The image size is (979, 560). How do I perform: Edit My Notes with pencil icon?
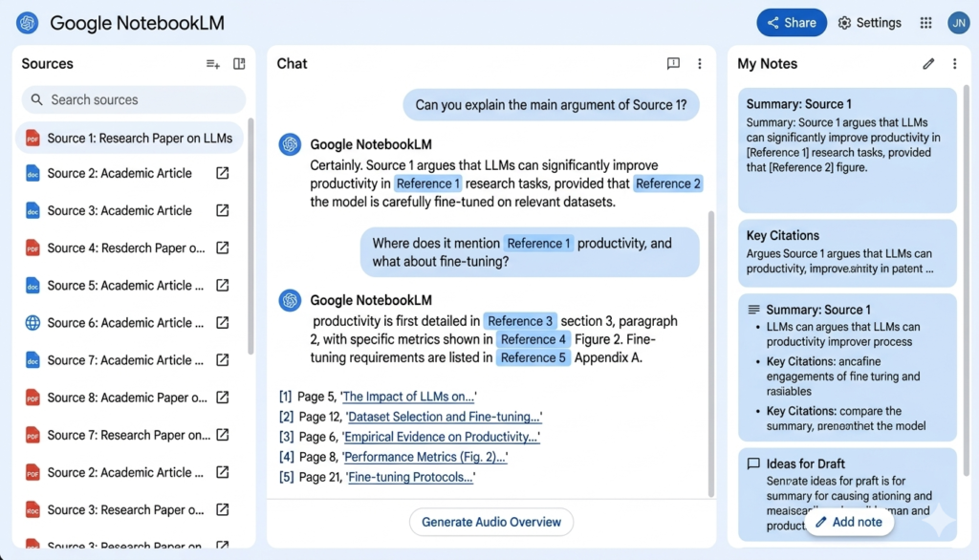[928, 64]
